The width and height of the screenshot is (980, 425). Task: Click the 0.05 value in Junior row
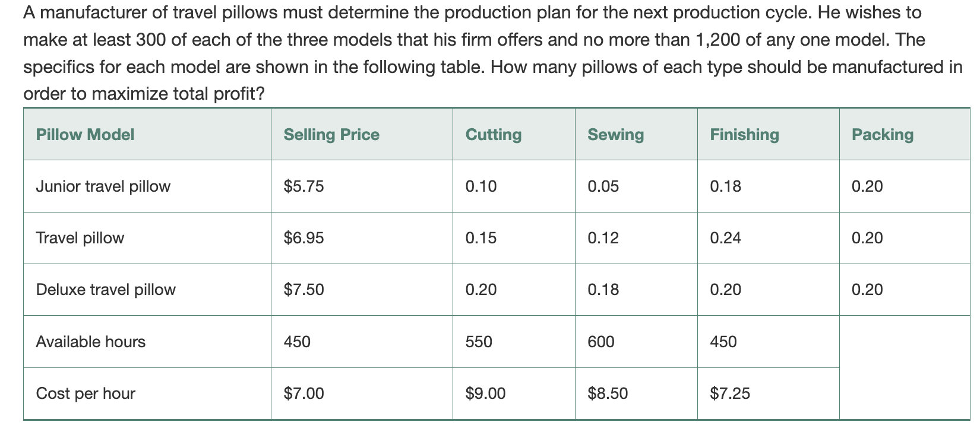(x=603, y=186)
